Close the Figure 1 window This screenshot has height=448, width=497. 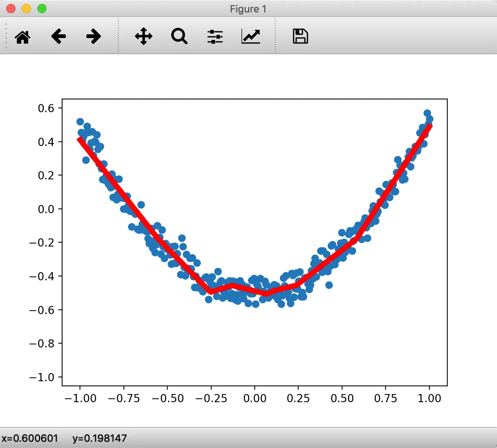click(11, 9)
